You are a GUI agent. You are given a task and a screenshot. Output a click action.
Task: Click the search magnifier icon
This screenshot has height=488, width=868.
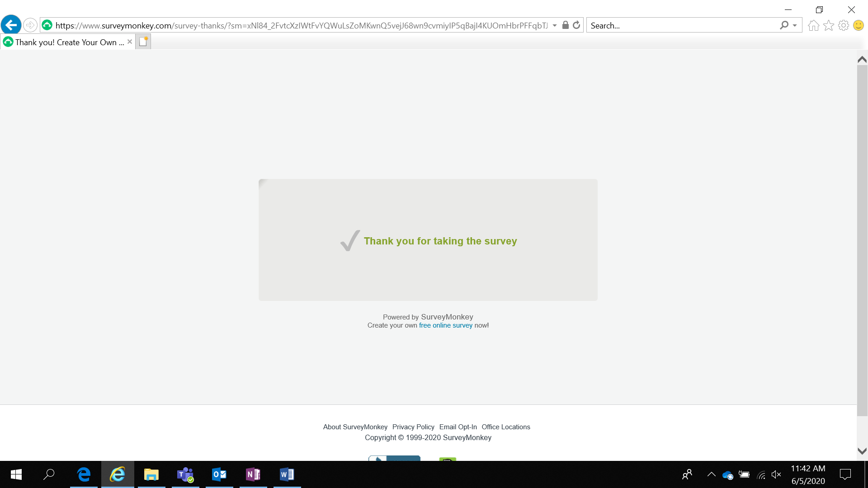pos(784,25)
